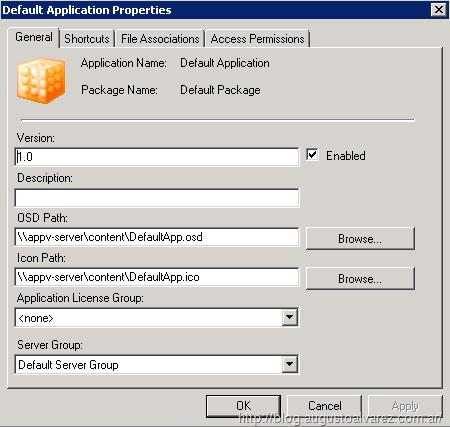This screenshot has height=427, width=450.
Task: Select the Default Server Group combo box
Action: click(x=157, y=364)
